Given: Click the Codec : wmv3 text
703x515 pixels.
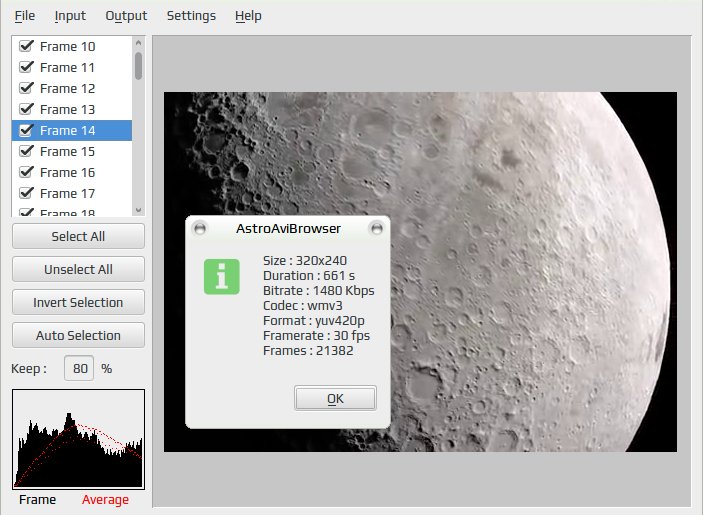Looking at the screenshot, I should click(303, 305).
